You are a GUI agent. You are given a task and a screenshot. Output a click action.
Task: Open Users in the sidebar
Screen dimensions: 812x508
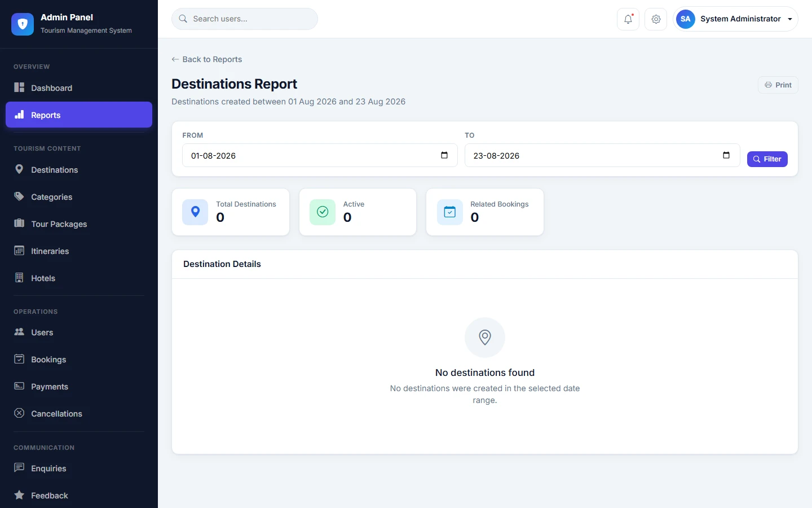point(79,332)
